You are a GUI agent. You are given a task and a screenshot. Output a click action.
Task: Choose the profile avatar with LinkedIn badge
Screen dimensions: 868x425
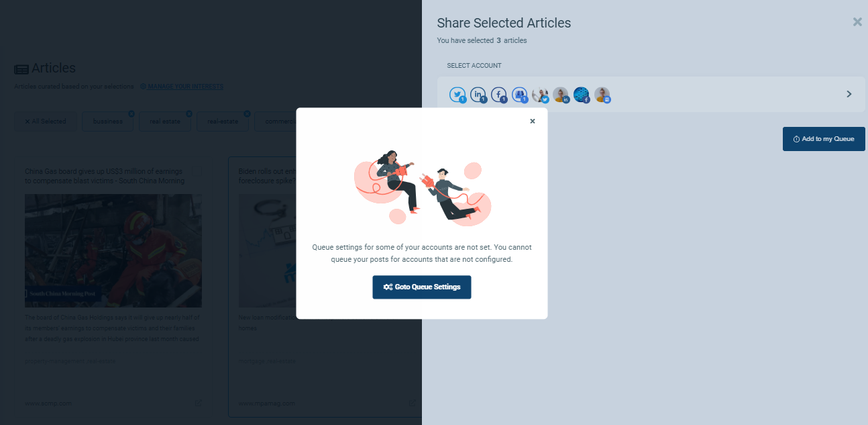point(561,95)
